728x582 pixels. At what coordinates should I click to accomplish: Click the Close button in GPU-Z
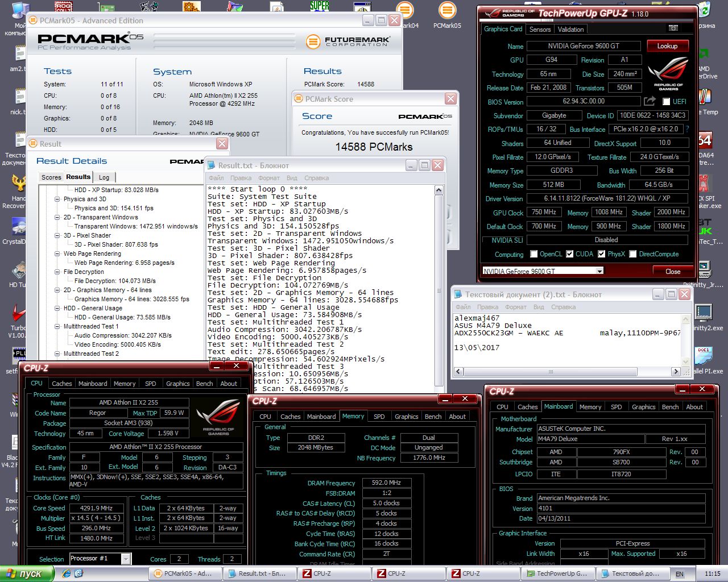tap(673, 271)
